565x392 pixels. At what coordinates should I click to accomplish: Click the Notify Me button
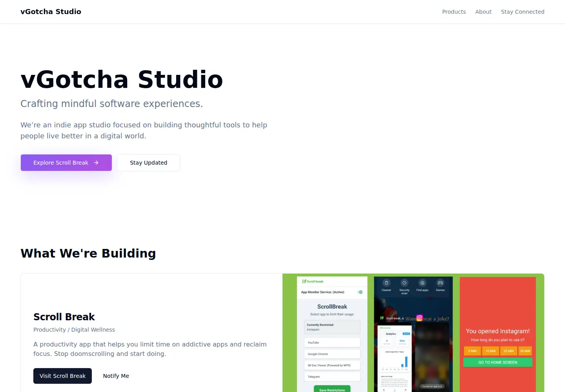point(116,376)
